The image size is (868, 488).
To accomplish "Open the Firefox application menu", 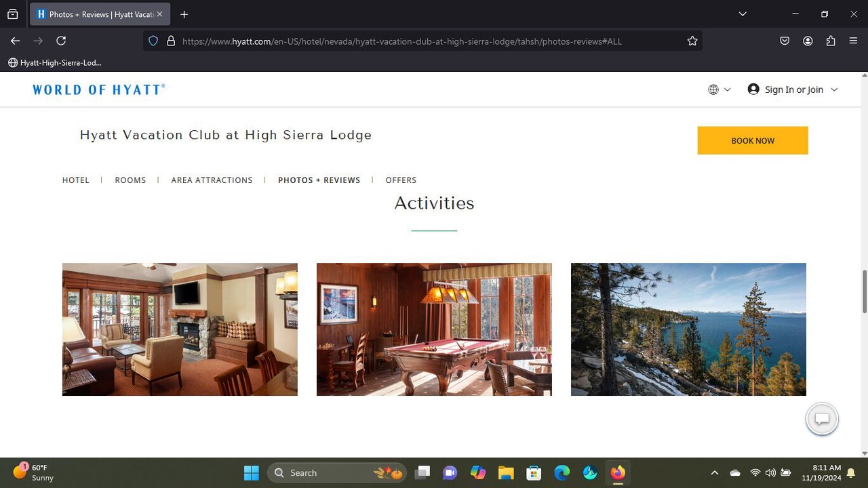I will point(854,41).
